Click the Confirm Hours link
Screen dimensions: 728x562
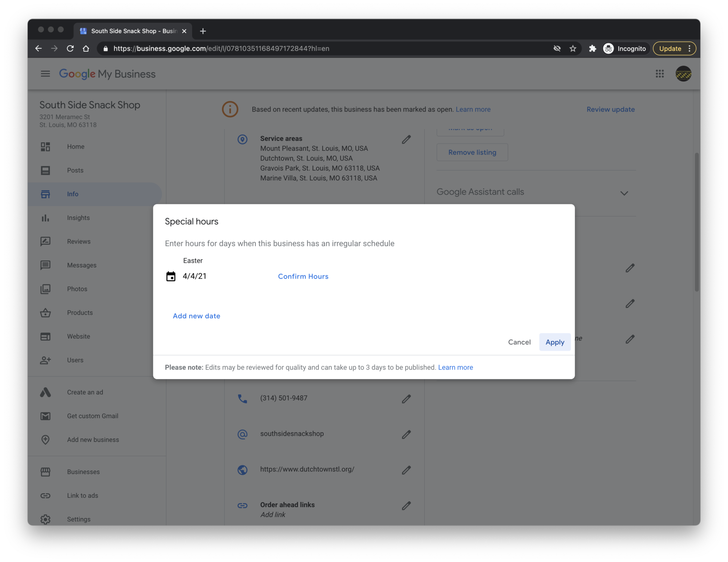click(x=303, y=276)
